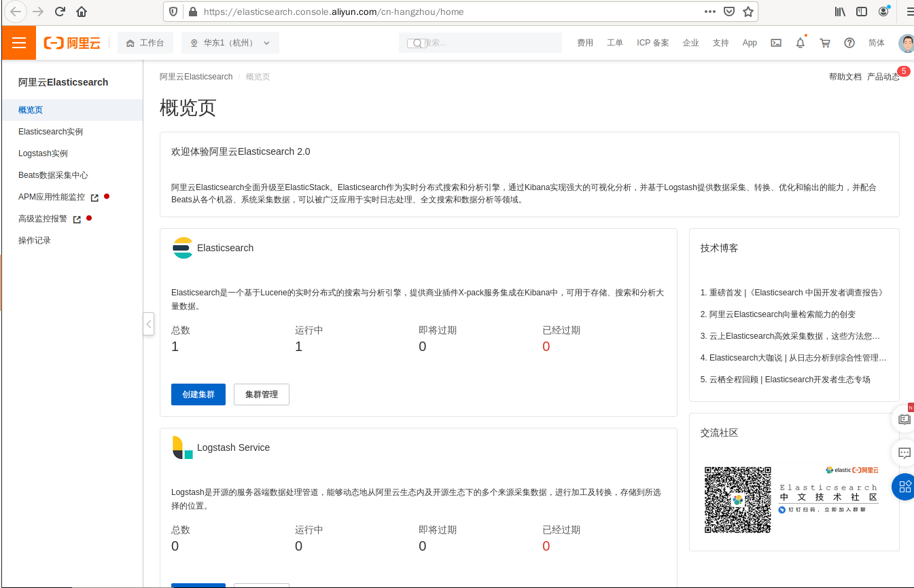Open the user avatar menu
This screenshot has width=914, height=588.
coord(906,43)
